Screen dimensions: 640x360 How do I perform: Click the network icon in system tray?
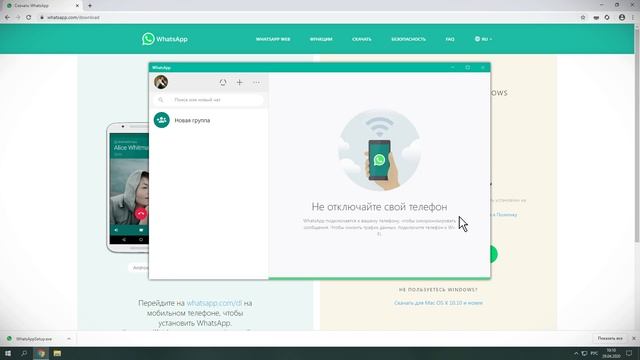(584, 353)
